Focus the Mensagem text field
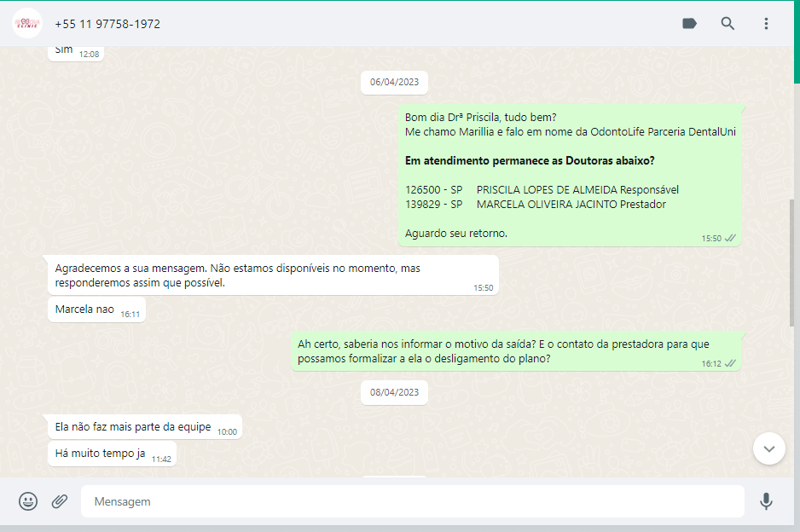 pos(412,501)
